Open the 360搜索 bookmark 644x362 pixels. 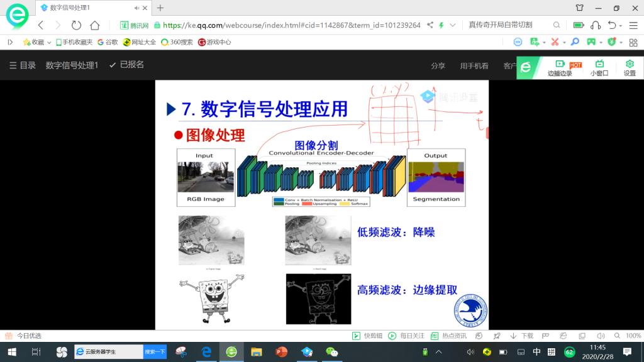tap(177, 42)
